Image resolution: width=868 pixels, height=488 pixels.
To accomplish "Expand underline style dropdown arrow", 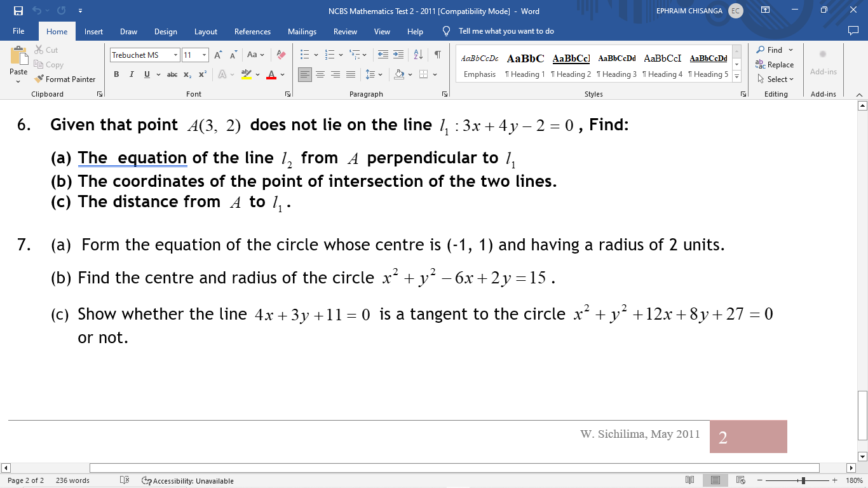I will click(158, 74).
